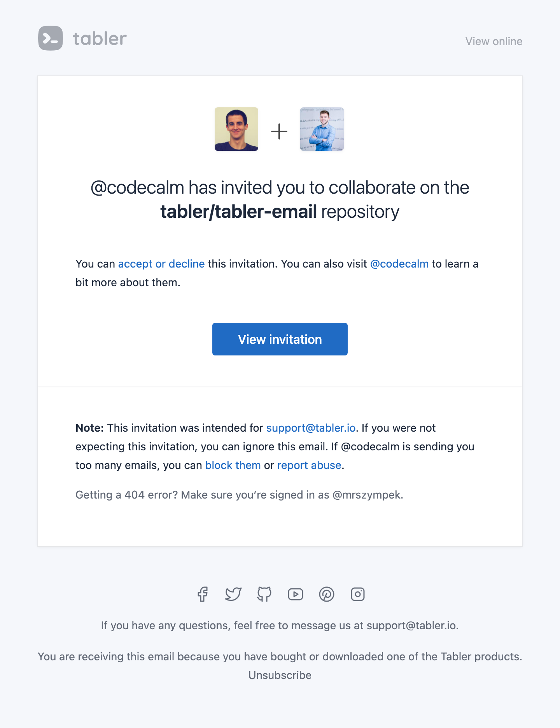Follow the block them link
Image resolution: width=560 pixels, height=728 pixels.
point(233,465)
